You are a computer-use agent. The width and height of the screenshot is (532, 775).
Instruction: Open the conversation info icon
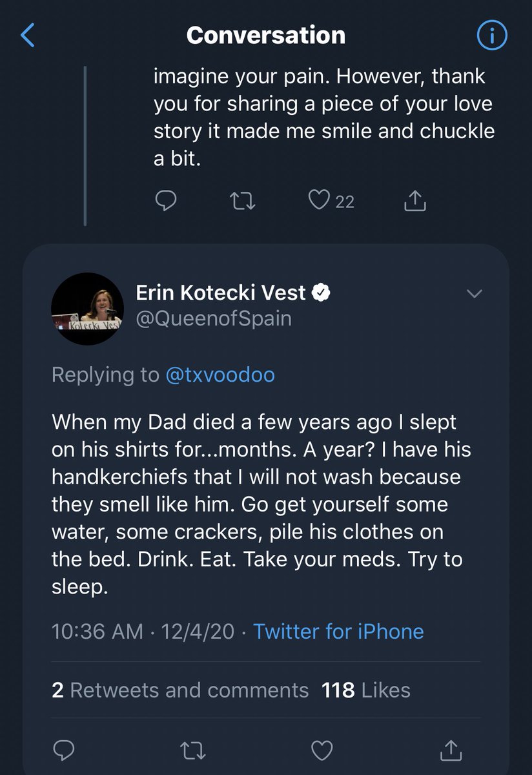click(492, 36)
